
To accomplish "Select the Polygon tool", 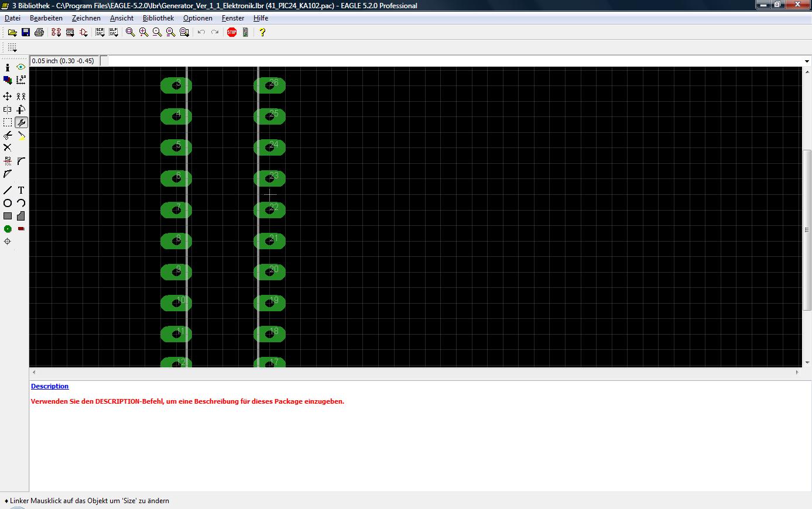I will pyautogui.click(x=21, y=216).
